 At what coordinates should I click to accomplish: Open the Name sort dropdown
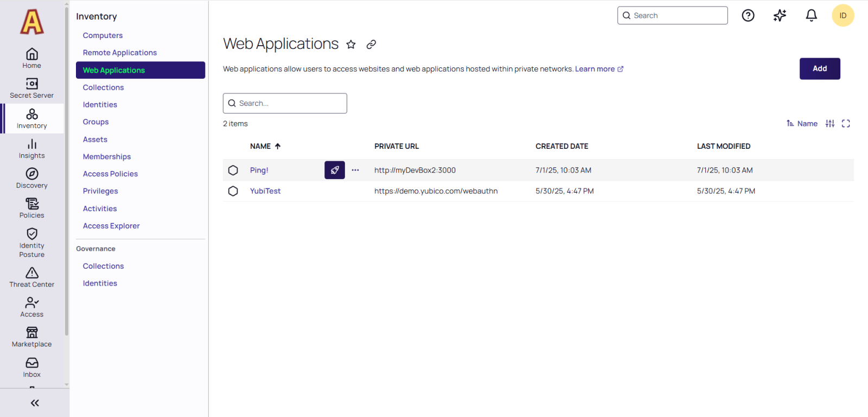point(802,124)
